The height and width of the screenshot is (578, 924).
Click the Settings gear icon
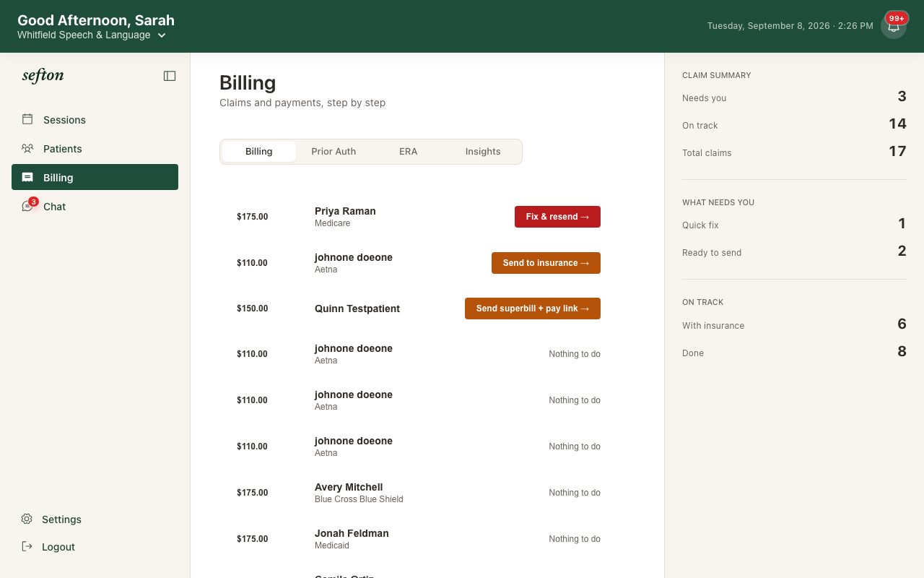click(x=27, y=519)
